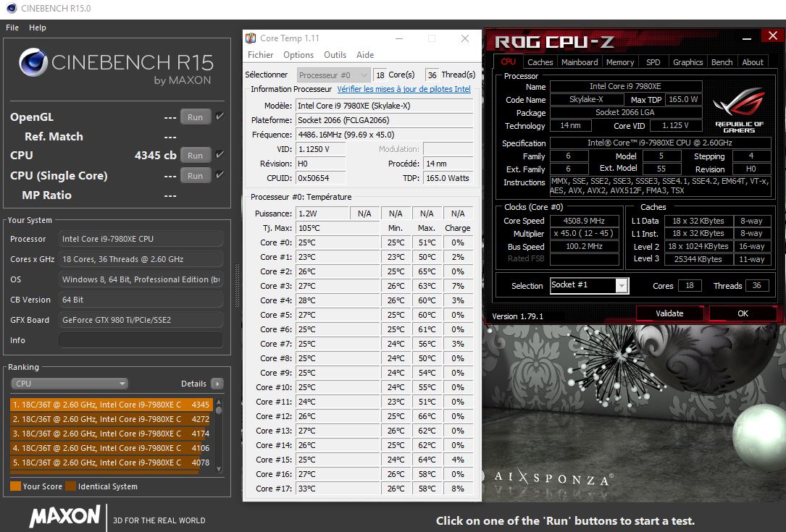
Task: Click the Level 3 cache 25344 KBytes field
Action: [698, 259]
